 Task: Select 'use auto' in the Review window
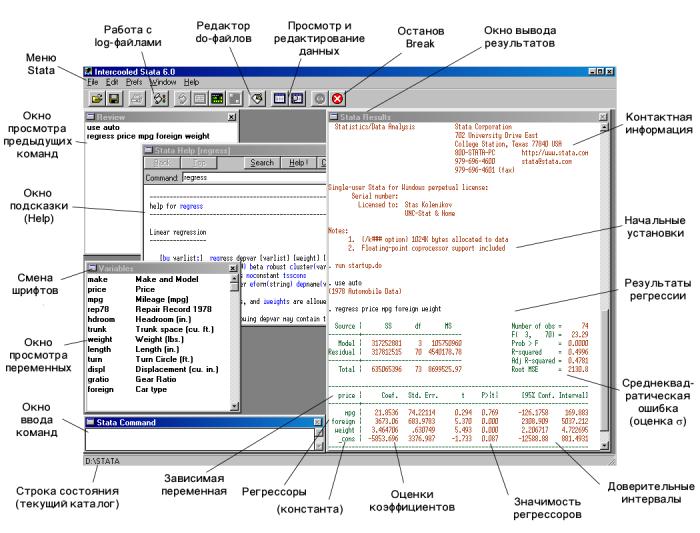pyautogui.click(x=103, y=127)
